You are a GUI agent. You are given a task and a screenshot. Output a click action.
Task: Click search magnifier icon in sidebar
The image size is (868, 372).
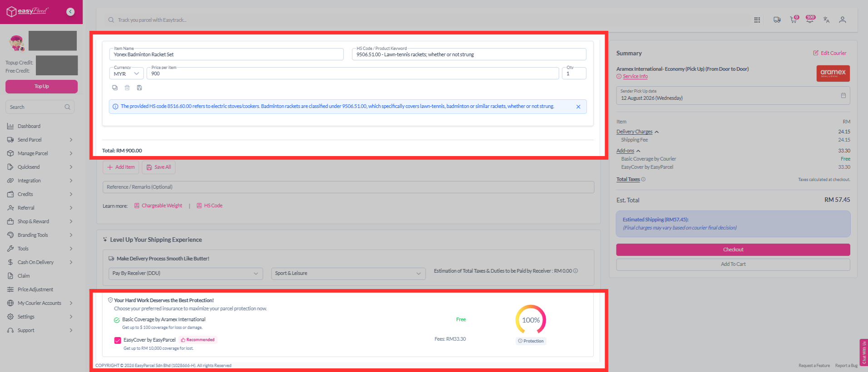(x=67, y=107)
